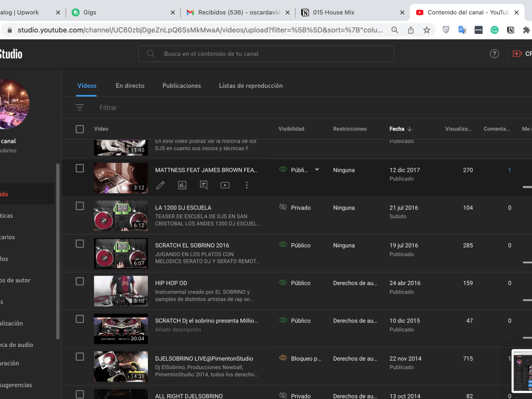Viewport: 532px width, 399px height.
Task: Open Público visibility for HIP HOP OD
Action: 295,282
